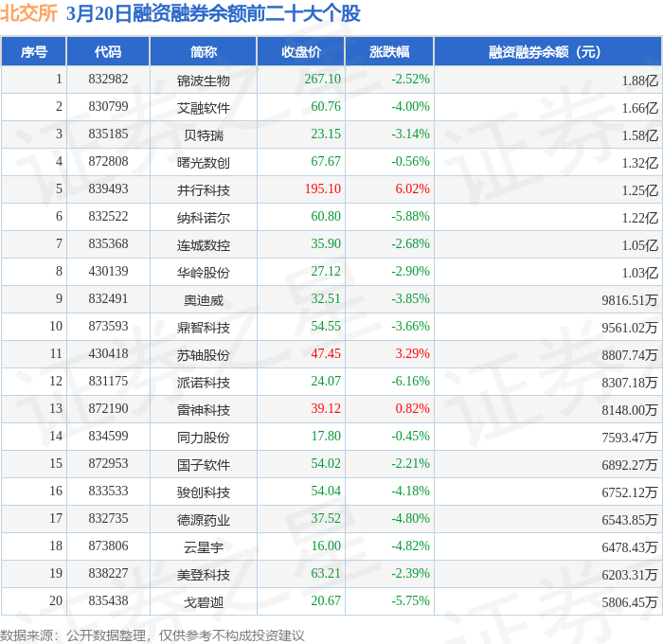This screenshot has height=644, width=663.
Task: Click the change value -6.16%
Action: point(410,382)
